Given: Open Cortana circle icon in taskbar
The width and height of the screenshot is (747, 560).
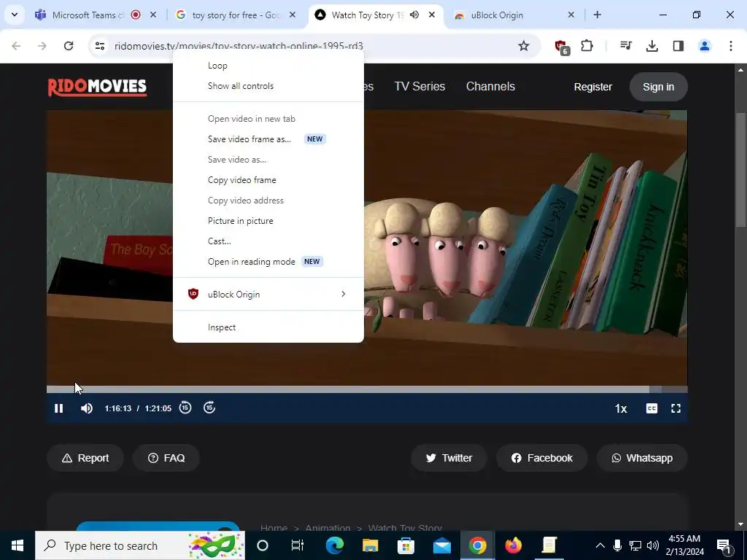Looking at the screenshot, I should [263, 545].
